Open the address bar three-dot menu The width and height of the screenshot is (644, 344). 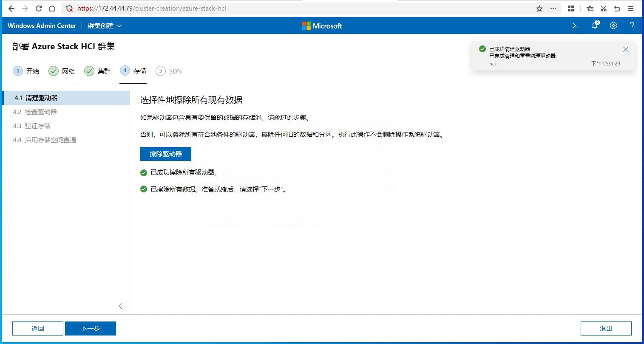553,8
